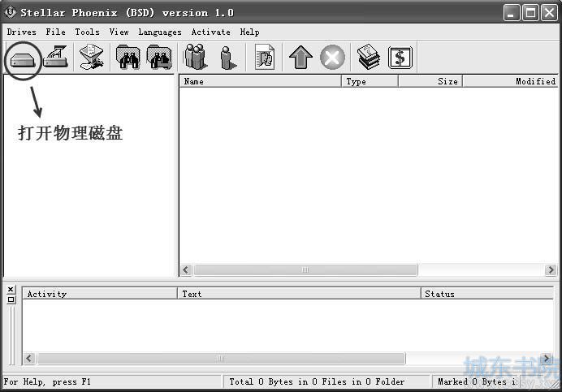Screen dimensions: 562x392
Task: Click 'For Help, press F1' status text
Action: tap(47, 381)
